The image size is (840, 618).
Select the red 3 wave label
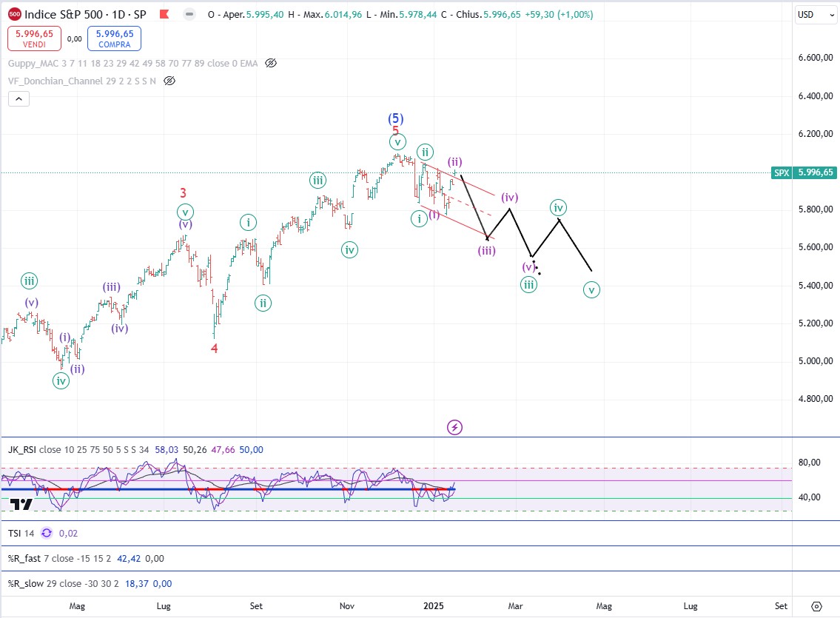click(184, 192)
